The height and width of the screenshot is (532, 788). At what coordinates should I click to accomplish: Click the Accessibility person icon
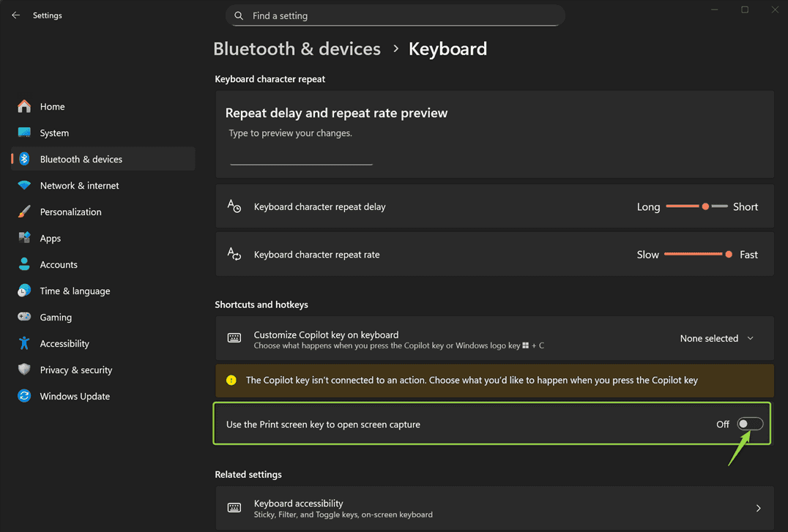(24, 344)
